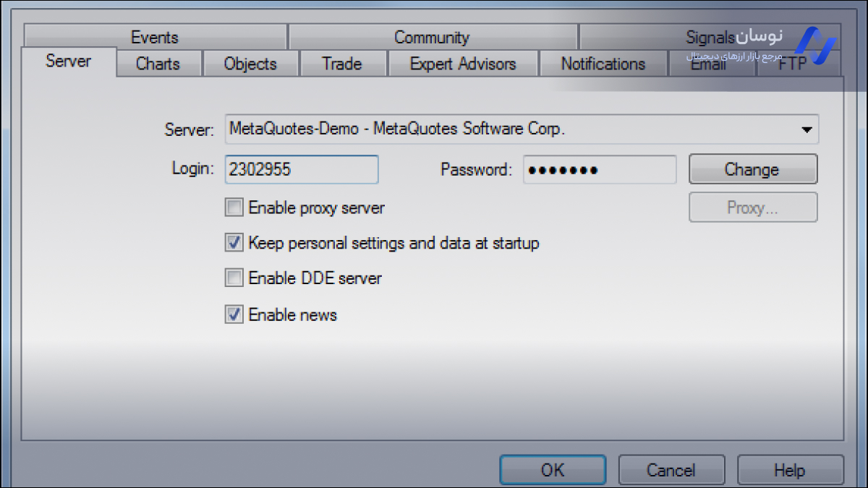Open Help from the dialog footer
Screen dimensions: 868x488
(789, 470)
